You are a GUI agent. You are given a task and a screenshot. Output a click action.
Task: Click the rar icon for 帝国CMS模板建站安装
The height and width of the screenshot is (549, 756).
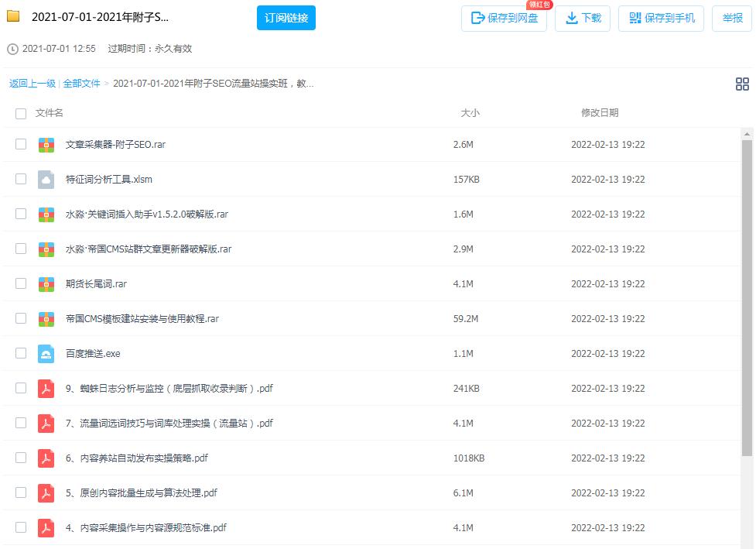point(46,319)
